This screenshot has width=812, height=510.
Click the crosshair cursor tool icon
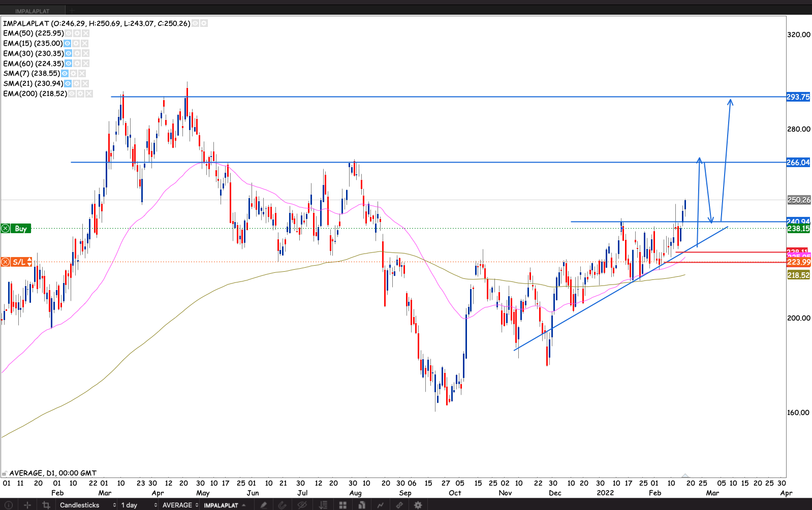click(x=27, y=505)
